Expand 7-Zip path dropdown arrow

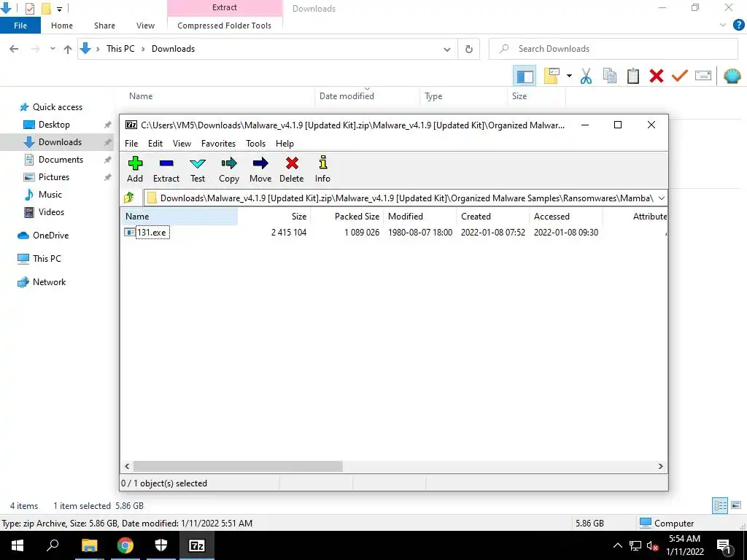point(661,198)
